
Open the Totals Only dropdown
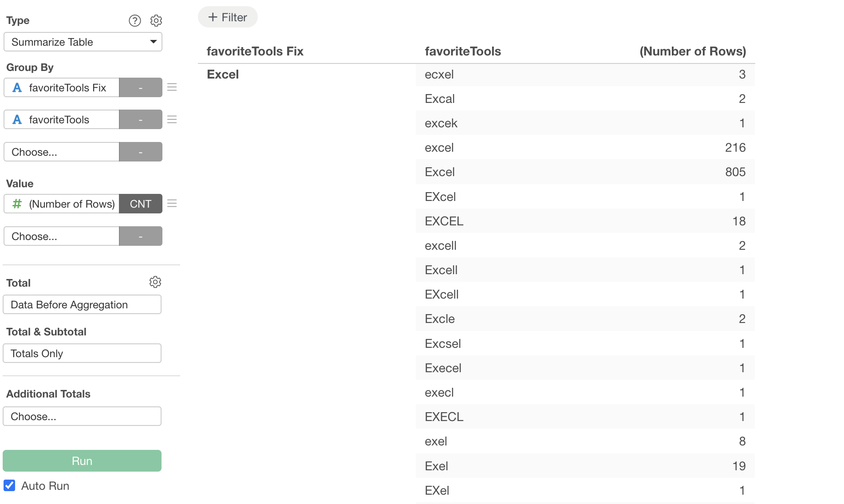tap(82, 354)
